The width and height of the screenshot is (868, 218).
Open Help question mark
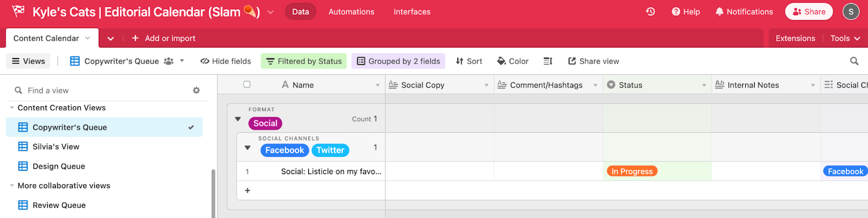(x=686, y=11)
